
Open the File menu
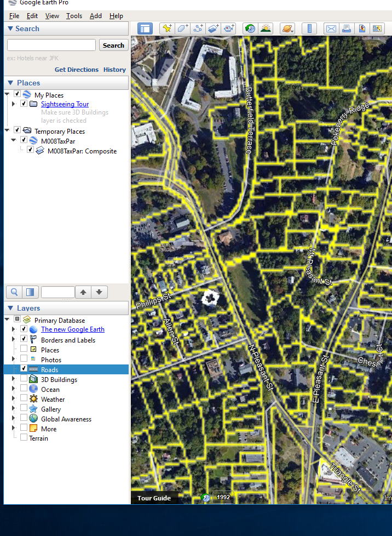coord(14,16)
